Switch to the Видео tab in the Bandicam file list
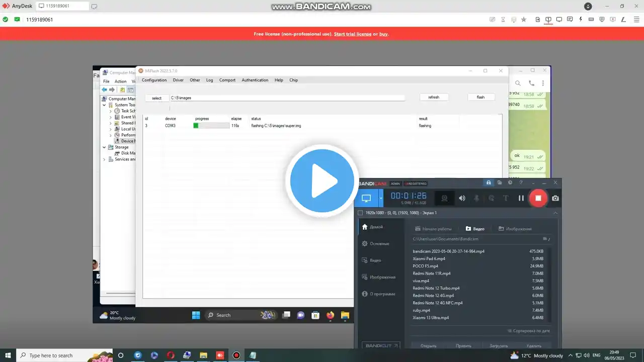Image resolution: width=644 pixels, height=362 pixels. pyautogui.click(x=475, y=229)
